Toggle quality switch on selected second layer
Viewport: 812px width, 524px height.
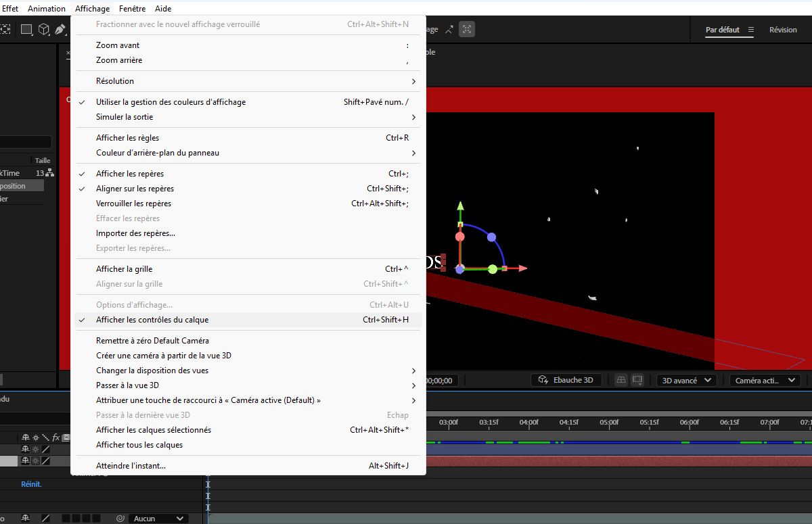point(45,460)
